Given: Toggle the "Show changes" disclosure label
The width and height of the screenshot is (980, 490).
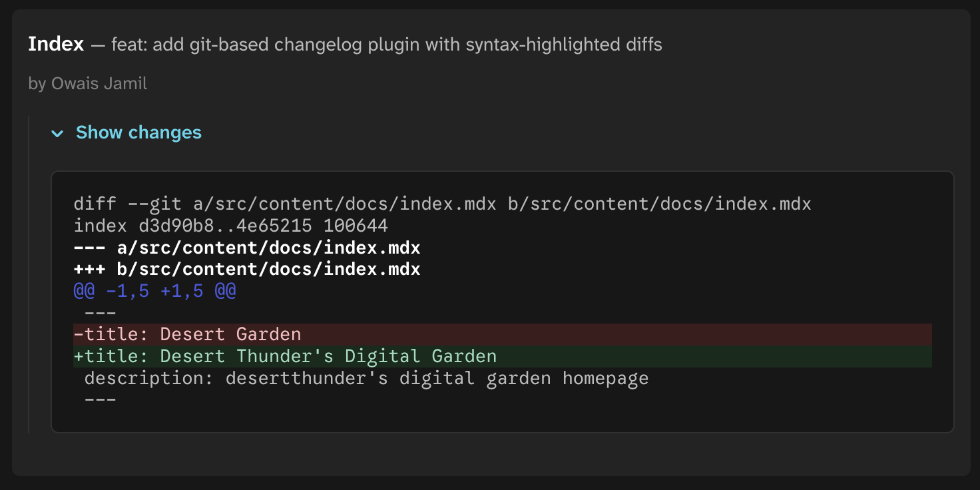Looking at the screenshot, I should tap(138, 132).
